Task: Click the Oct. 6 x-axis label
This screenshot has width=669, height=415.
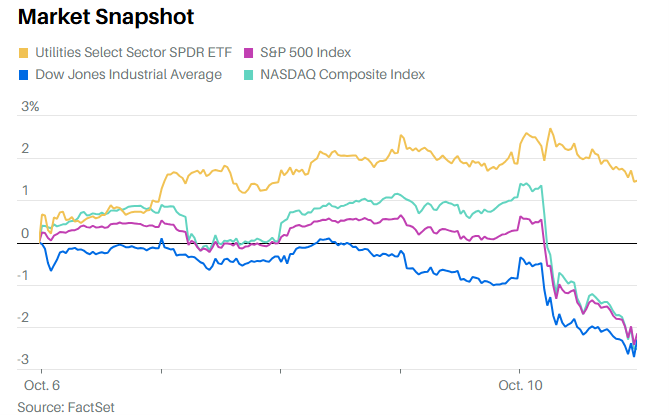Action: (x=41, y=384)
